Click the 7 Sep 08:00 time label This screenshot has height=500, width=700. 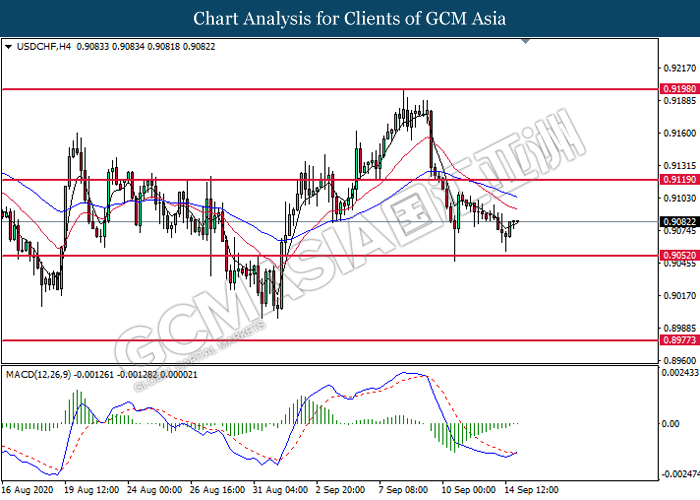(403, 490)
